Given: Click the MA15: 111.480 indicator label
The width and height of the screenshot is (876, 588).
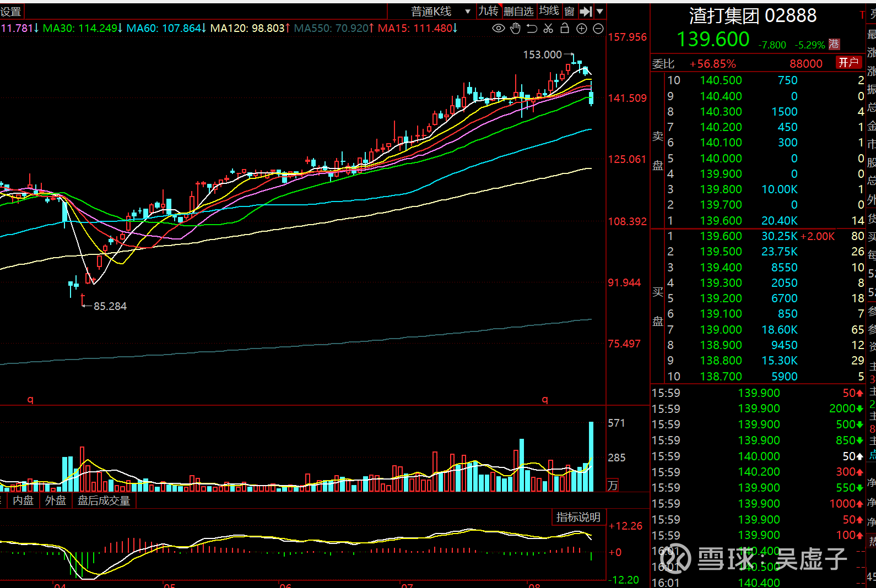Looking at the screenshot, I should click(x=418, y=28).
